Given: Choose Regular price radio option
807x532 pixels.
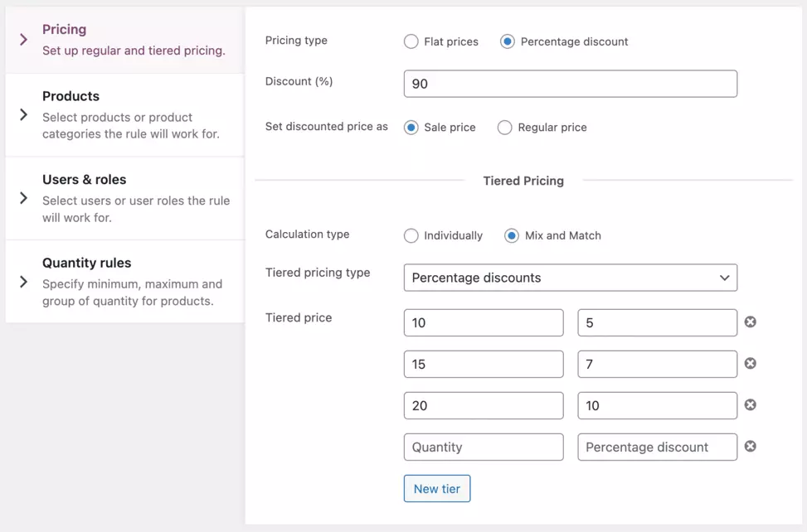Looking at the screenshot, I should [504, 128].
